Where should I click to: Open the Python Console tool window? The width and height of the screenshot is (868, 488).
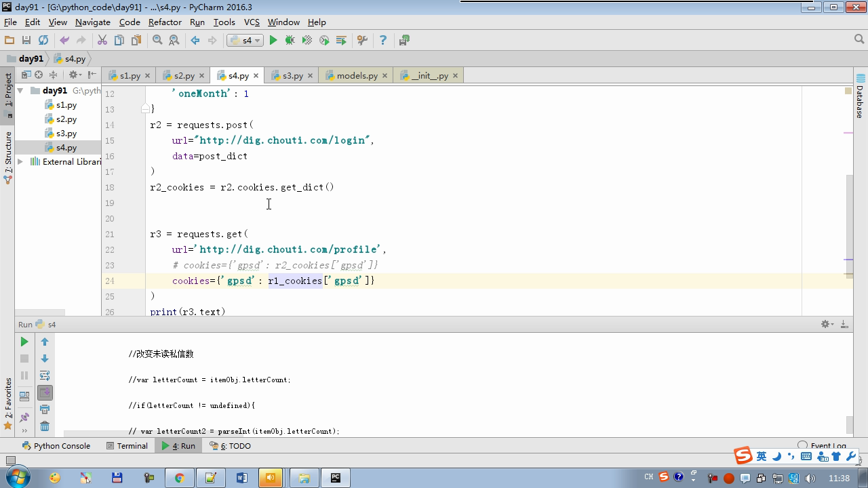(x=56, y=445)
